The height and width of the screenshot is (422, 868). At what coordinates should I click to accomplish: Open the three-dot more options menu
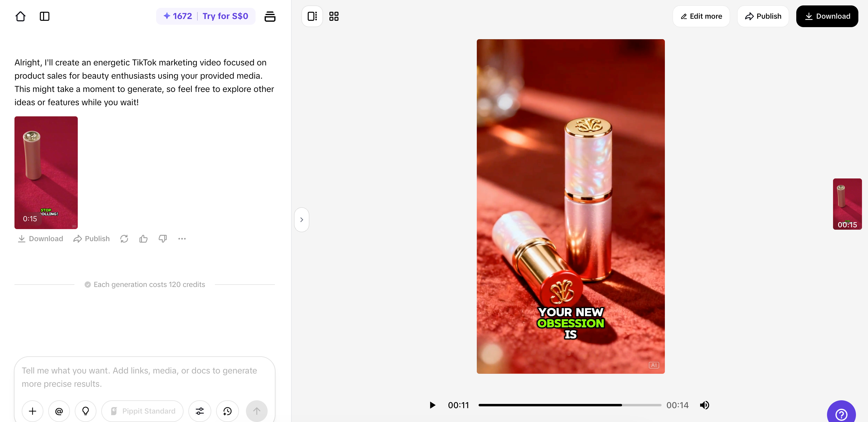pos(182,239)
